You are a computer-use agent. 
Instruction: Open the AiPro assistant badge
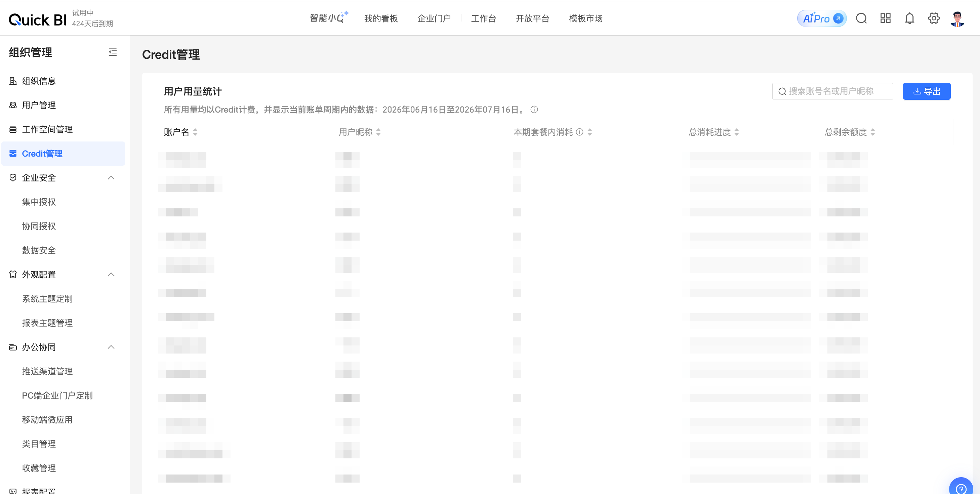[x=822, y=18]
